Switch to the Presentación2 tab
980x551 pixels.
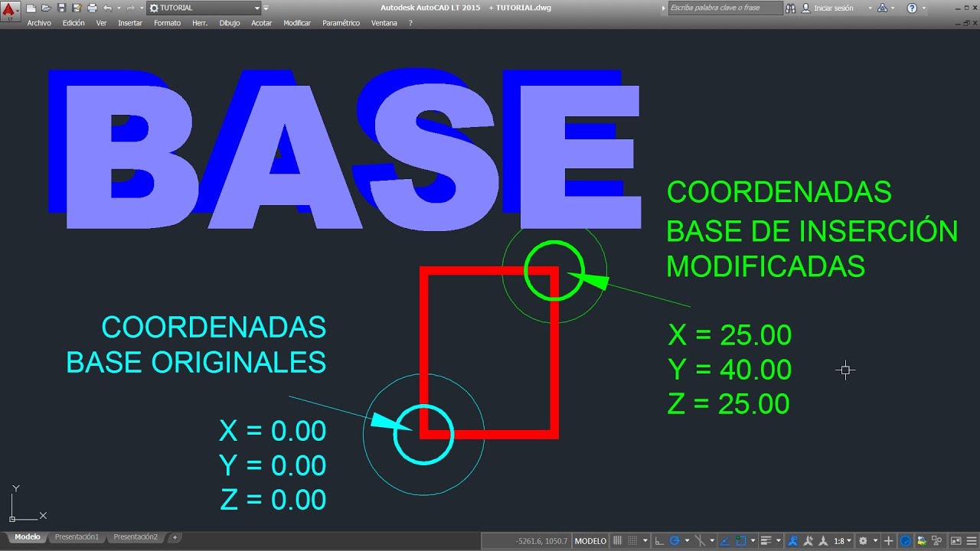[x=136, y=537]
